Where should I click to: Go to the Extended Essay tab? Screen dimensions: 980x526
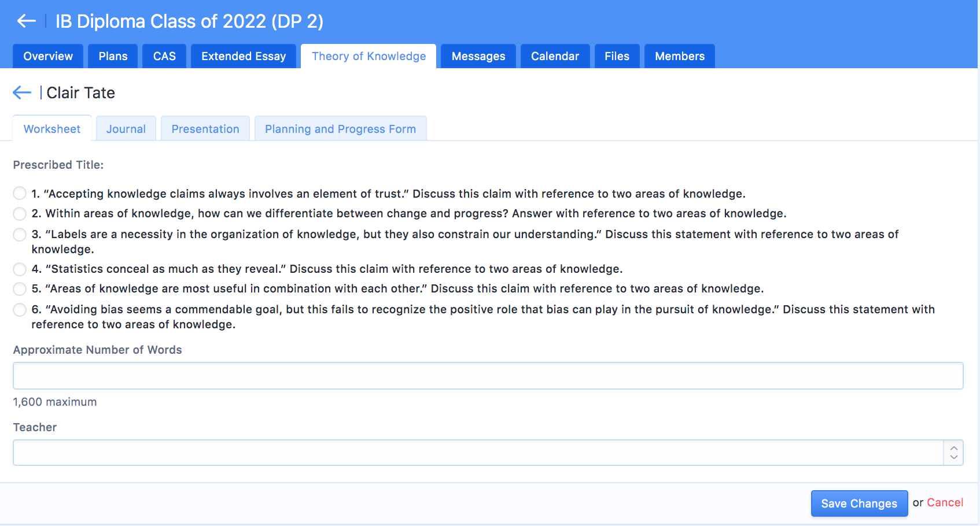coord(244,56)
